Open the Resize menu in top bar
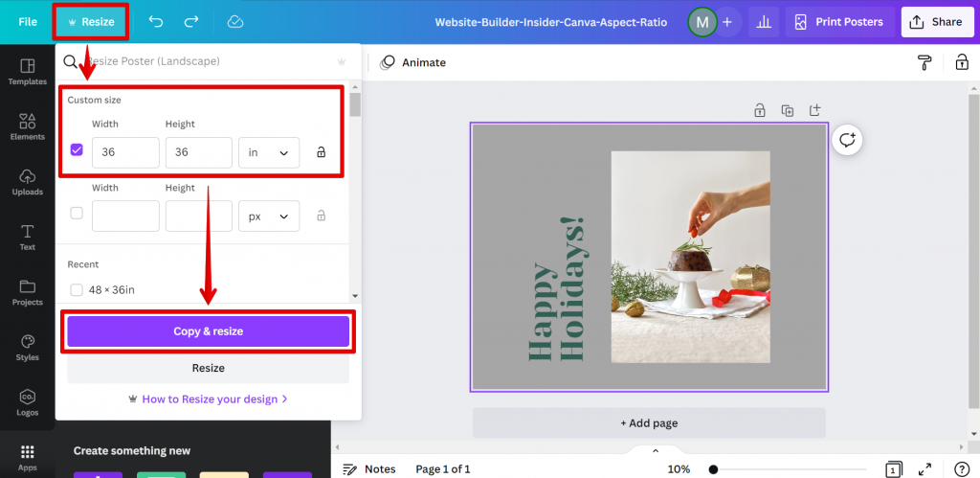Screen dimensions: 980x478 (91, 22)
